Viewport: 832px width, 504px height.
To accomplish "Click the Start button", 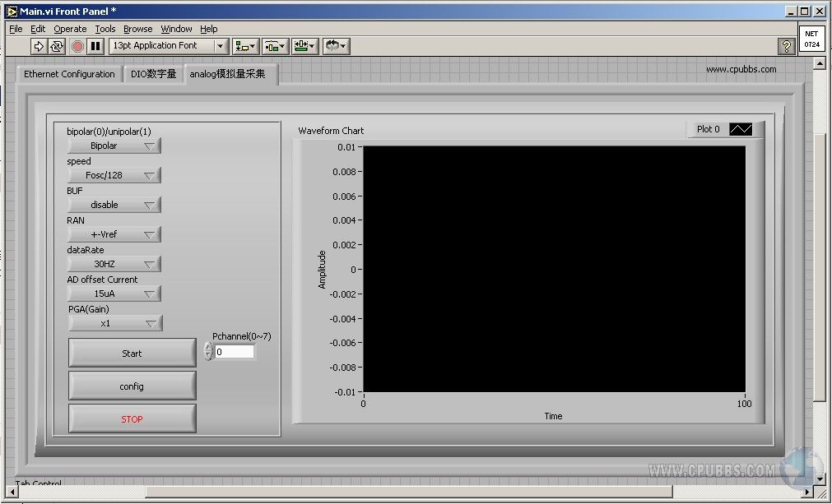I will [x=132, y=353].
